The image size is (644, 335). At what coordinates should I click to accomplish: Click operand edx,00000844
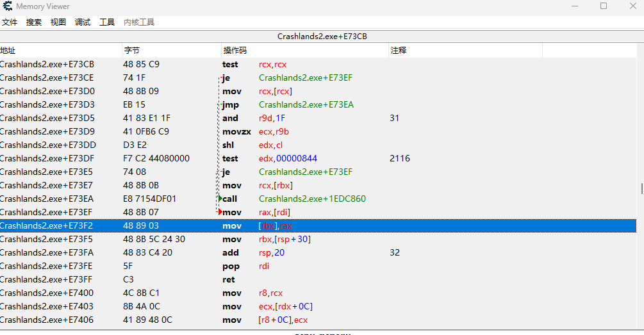tap(288, 158)
